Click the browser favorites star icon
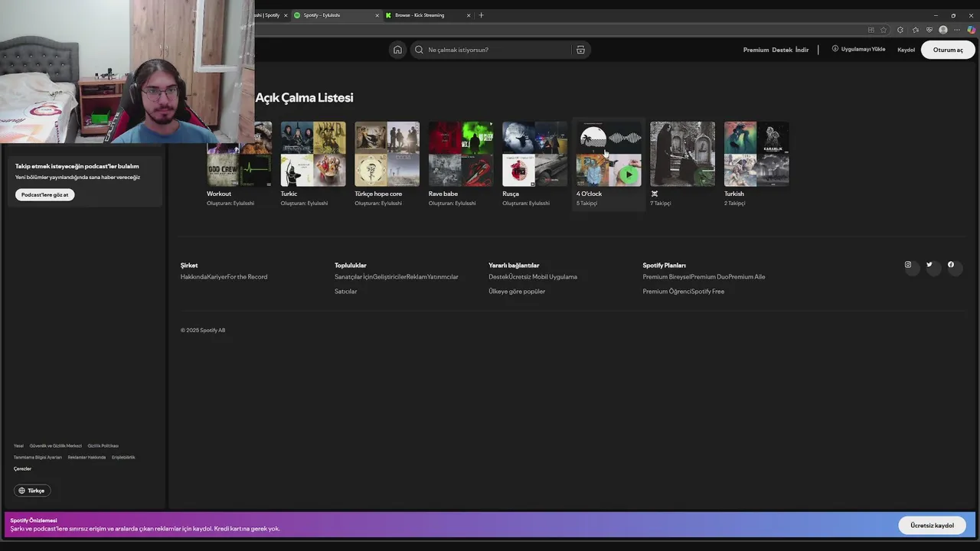Image resolution: width=980 pixels, height=551 pixels. pos(884,30)
